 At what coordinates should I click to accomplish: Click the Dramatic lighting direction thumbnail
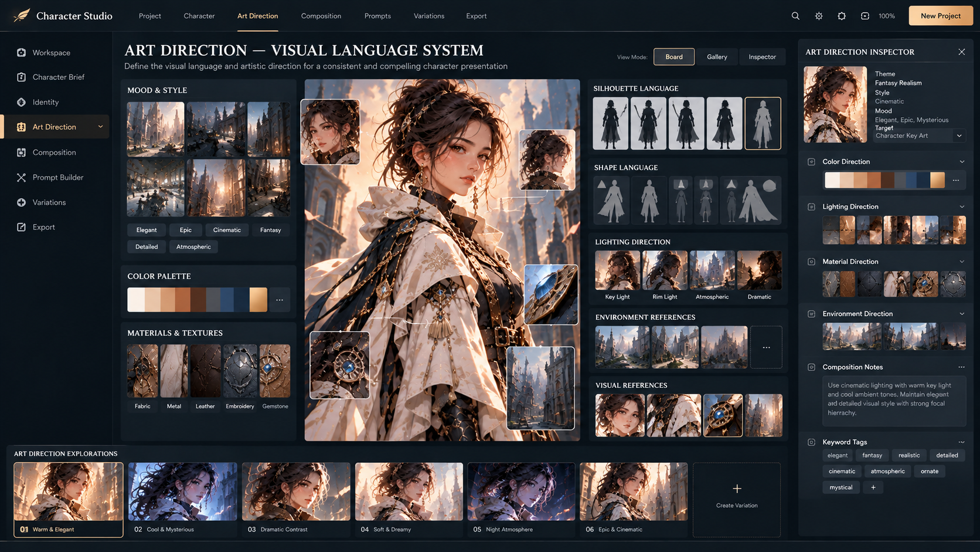(759, 270)
